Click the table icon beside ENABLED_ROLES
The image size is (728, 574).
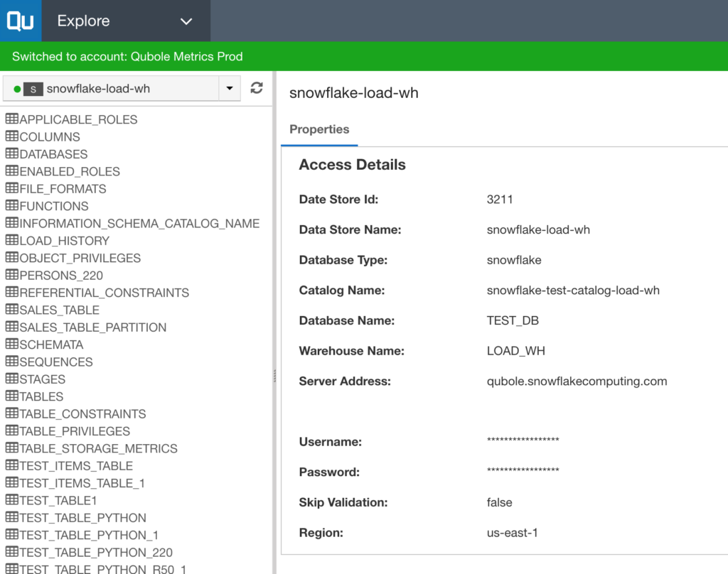click(x=11, y=170)
